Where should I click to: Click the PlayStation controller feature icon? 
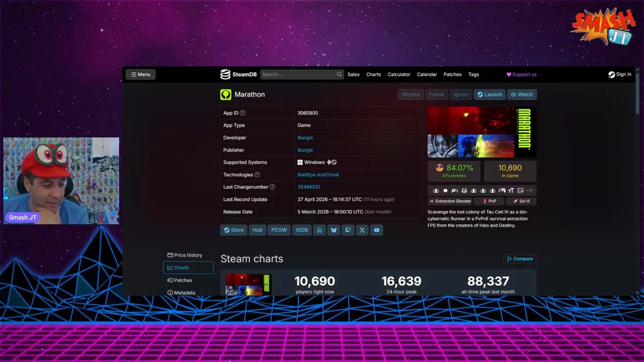455,191
